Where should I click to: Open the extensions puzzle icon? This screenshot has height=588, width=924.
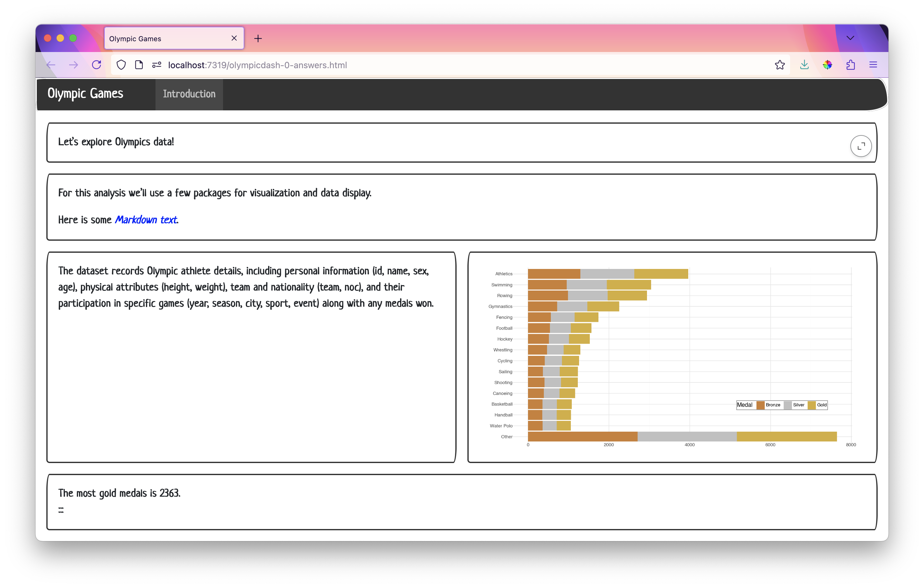click(850, 65)
